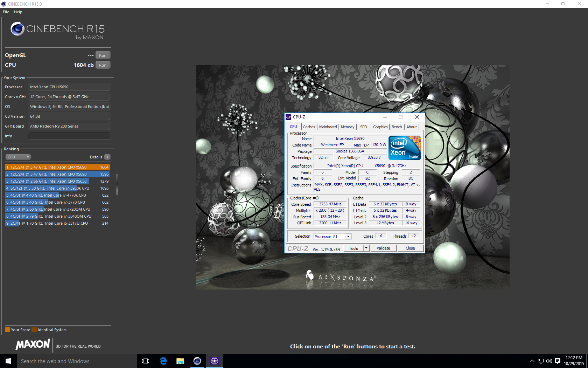Click the Close button in CPU-Z
Screen dimensions: 588x368
point(410,248)
